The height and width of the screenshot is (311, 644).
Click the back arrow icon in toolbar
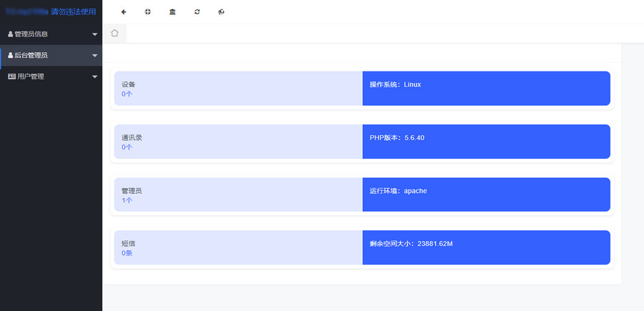124,12
